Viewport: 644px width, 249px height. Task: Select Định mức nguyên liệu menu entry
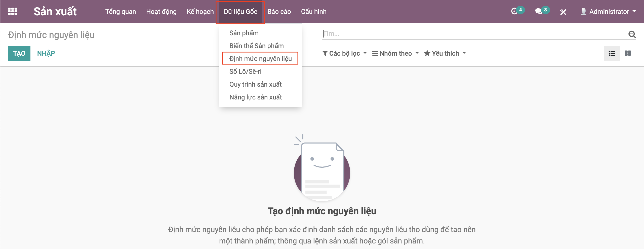pos(260,59)
